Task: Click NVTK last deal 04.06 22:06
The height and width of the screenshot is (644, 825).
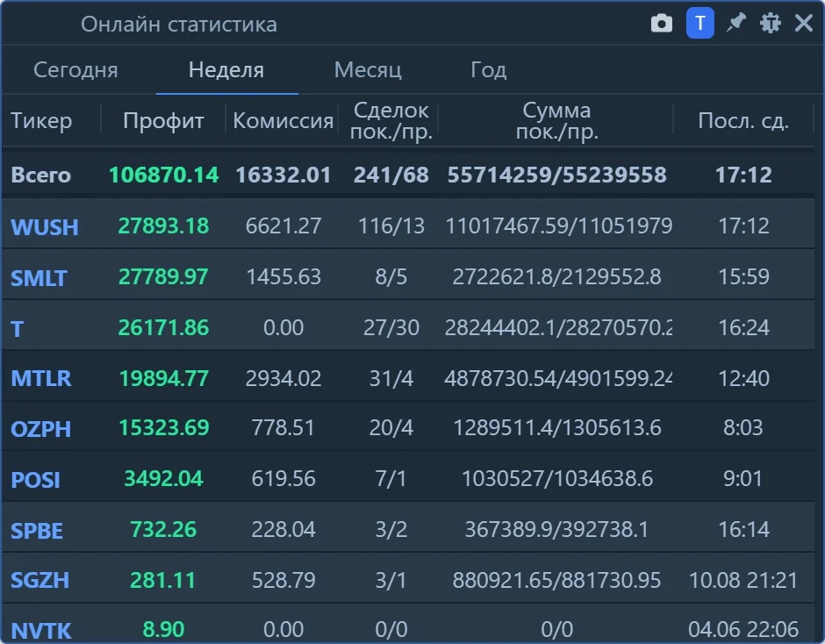Action: tap(742, 629)
